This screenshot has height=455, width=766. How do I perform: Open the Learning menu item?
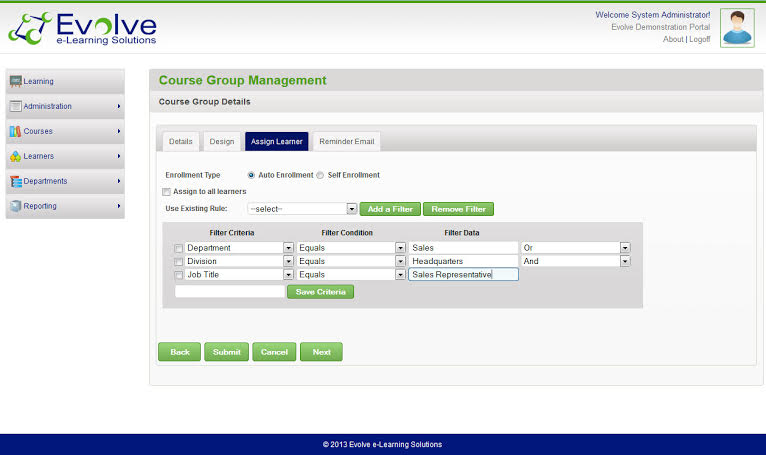coord(65,81)
